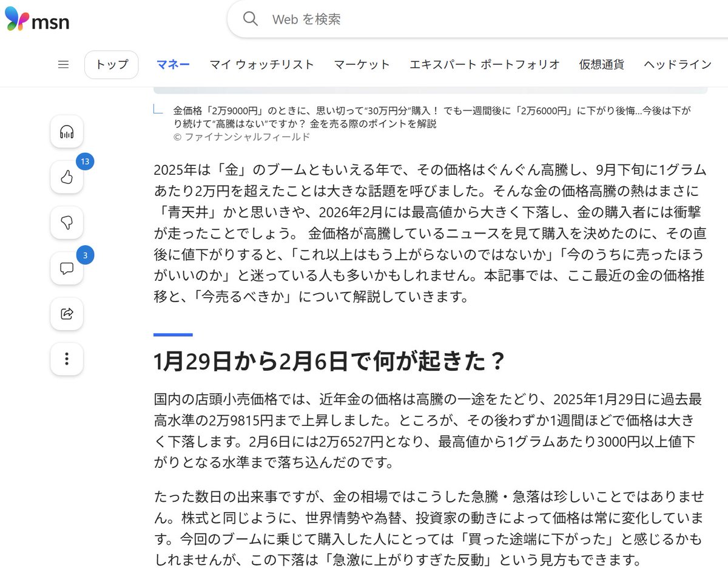The image size is (728, 574).
Task: Click paragraph starting たった数日の出来事ですが
Action: point(430,528)
